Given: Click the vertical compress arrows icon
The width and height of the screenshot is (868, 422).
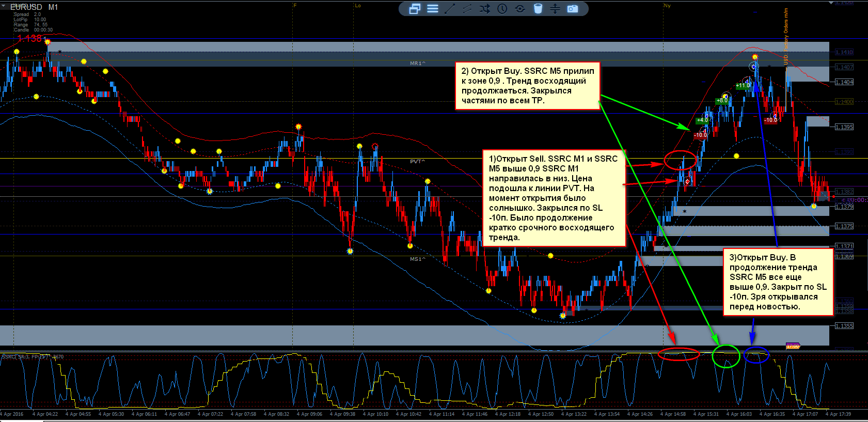Looking at the screenshot, I should click(555, 9).
